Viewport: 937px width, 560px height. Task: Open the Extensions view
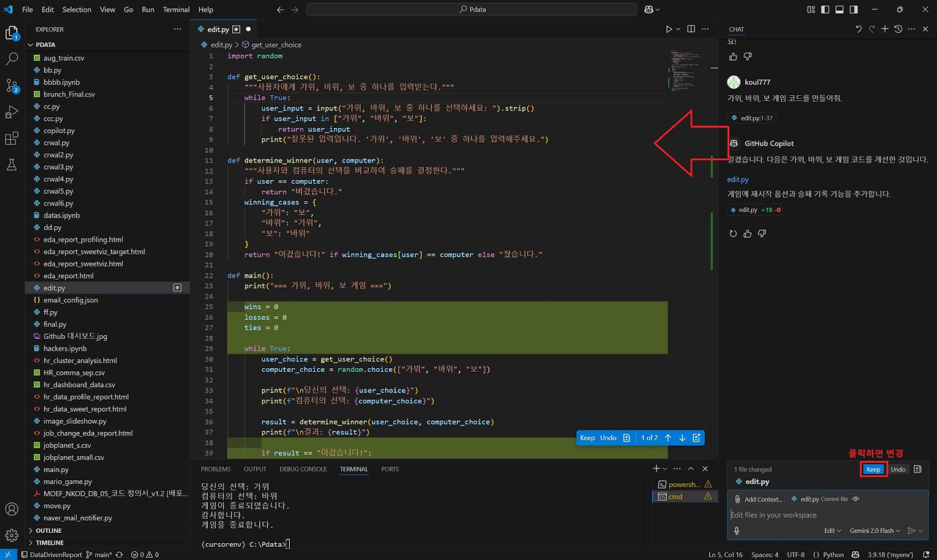(12, 138)
